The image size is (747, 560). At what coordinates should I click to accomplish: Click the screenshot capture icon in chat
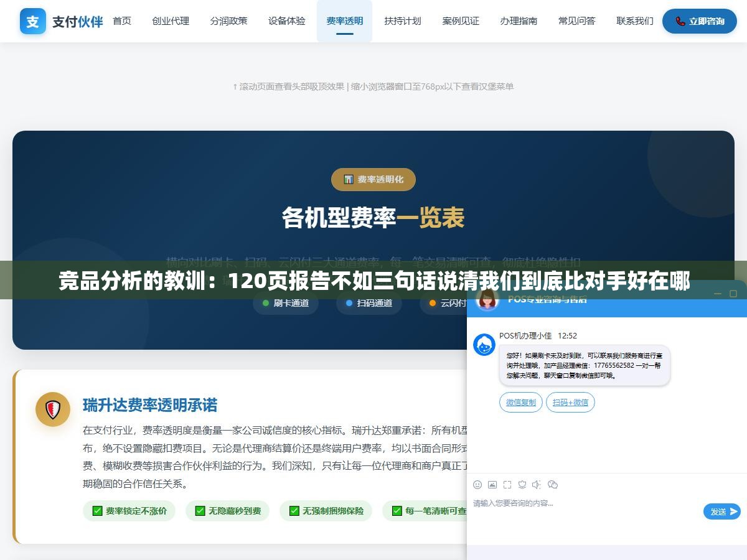point(507,485)
